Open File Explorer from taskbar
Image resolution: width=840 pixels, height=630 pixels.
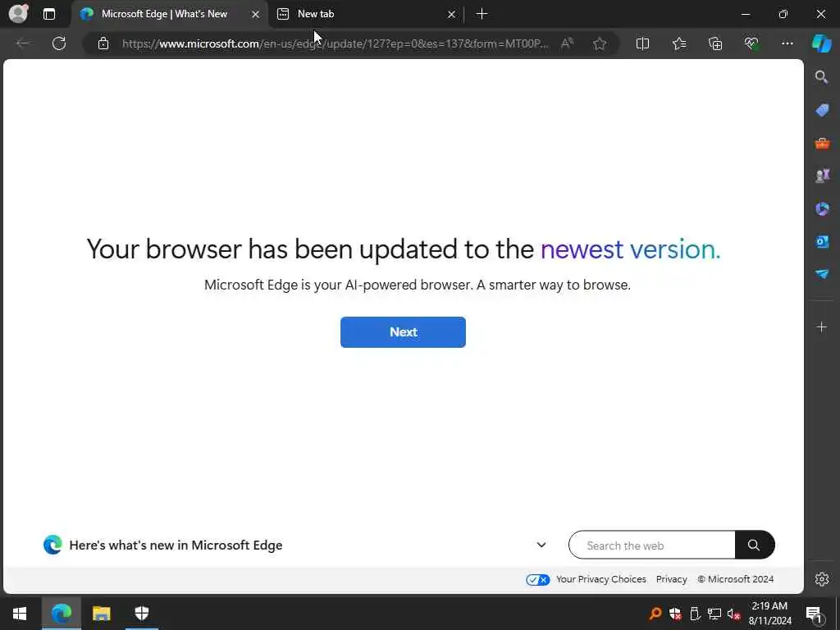[x=101, y=614]
